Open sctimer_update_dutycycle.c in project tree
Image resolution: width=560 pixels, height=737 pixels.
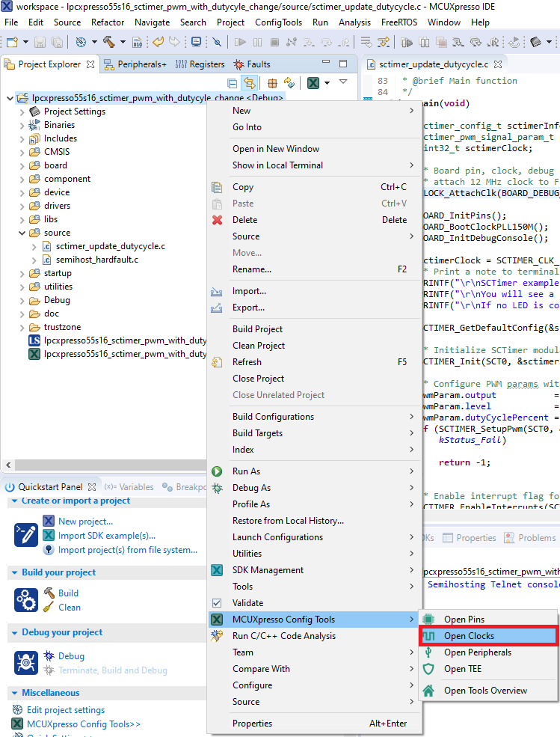110,246
